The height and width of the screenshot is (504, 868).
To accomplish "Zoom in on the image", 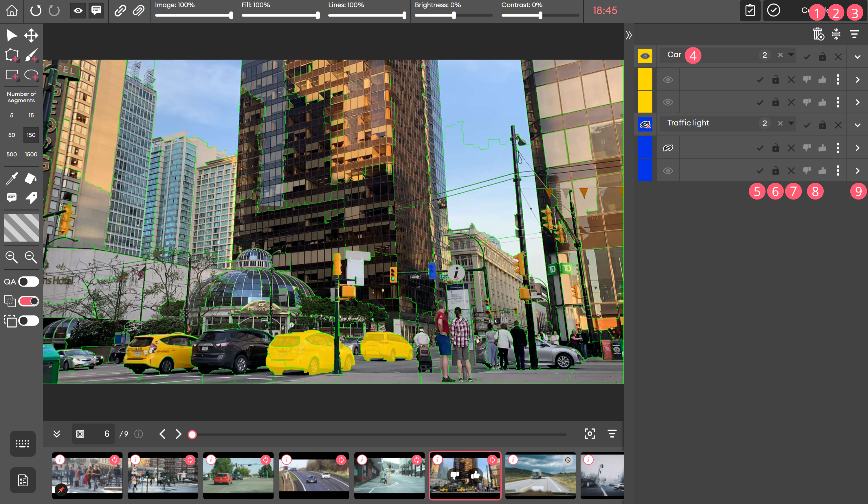I will [x=12, y=257].
